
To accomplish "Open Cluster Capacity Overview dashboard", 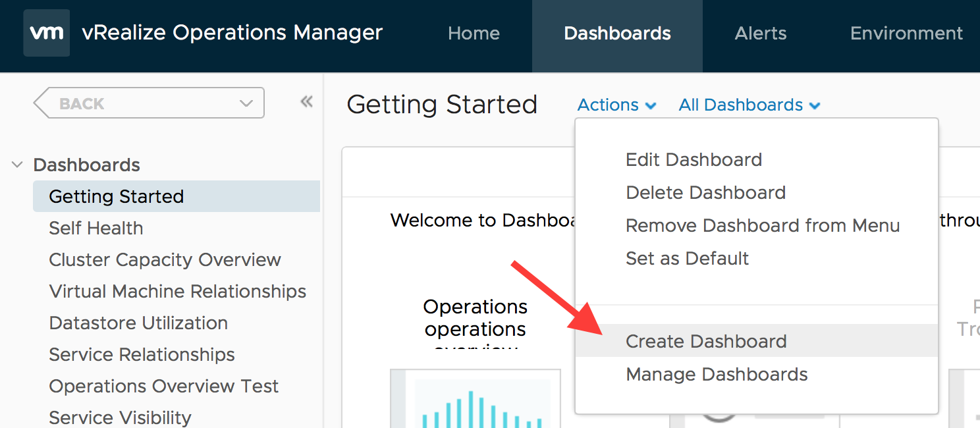I will tap(165, 260).
